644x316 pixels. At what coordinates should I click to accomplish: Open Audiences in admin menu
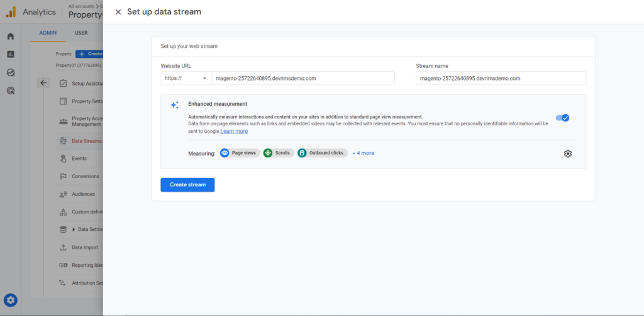pos(84,194)
